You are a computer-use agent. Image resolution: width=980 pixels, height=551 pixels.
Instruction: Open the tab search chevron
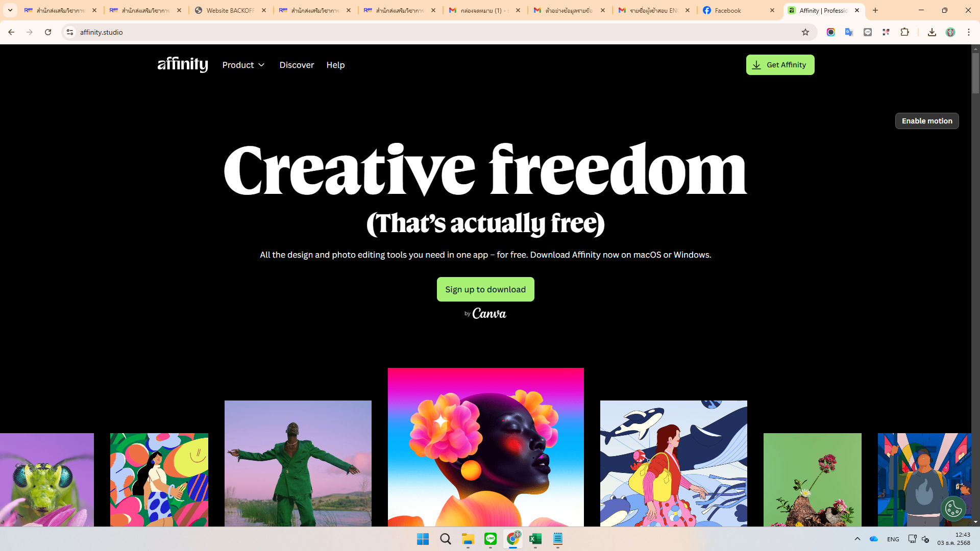pyautogui.click(x=10, y=10)
